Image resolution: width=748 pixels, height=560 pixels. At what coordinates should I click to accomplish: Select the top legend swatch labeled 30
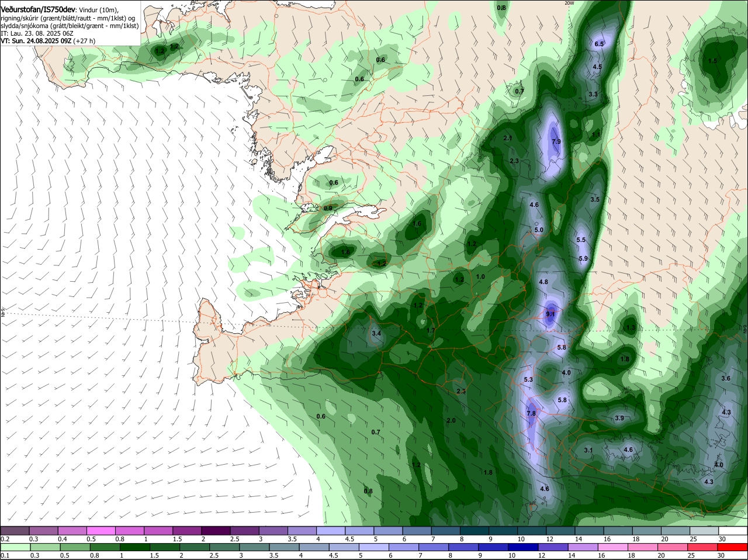click(x=733, y=531)
